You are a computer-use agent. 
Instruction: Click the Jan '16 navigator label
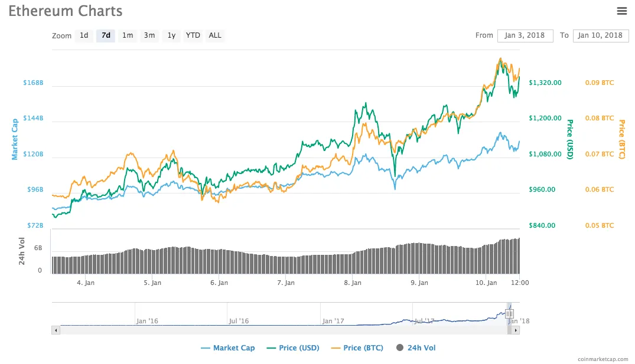tap(147, 321)
